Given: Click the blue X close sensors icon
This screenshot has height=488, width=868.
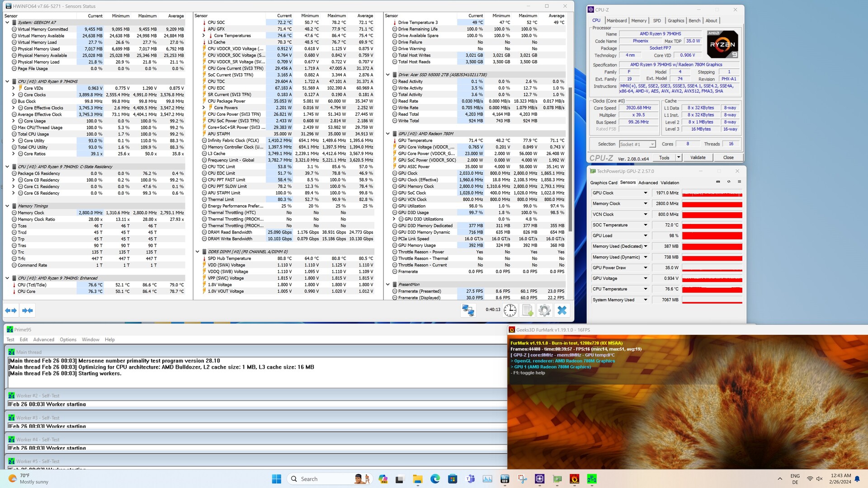Looking at the screenshot, I should click(x=562, y=310).
